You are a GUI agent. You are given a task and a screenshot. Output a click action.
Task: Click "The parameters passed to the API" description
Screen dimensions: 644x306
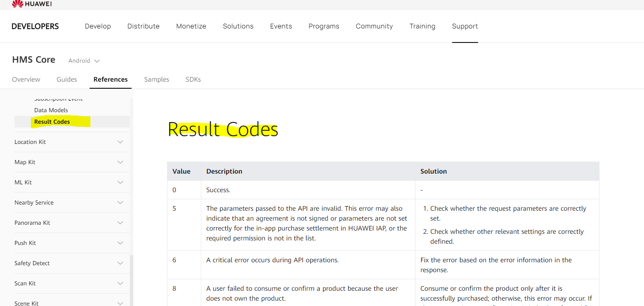(x=307, y=223)
